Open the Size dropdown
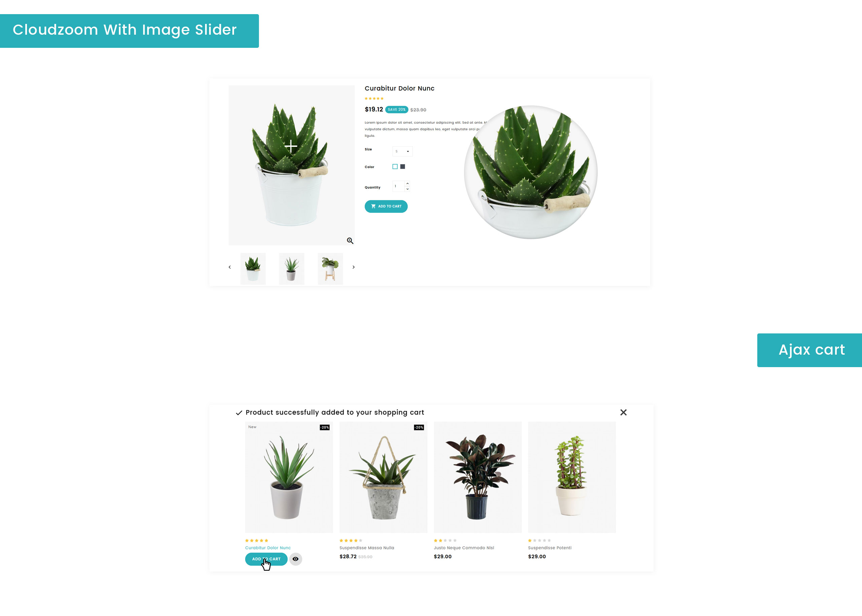This screenshot has height=616, width=862. click(x=402, y=151)
